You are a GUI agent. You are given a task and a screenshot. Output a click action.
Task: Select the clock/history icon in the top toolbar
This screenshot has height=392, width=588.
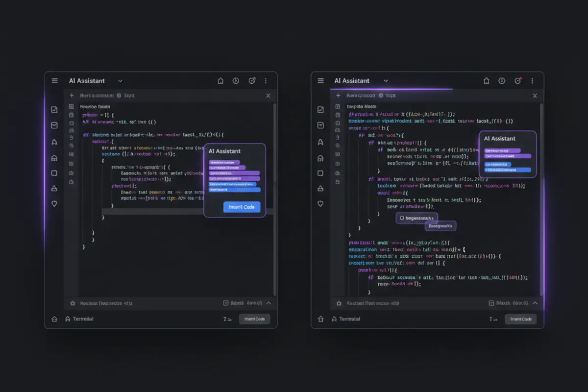236,80
